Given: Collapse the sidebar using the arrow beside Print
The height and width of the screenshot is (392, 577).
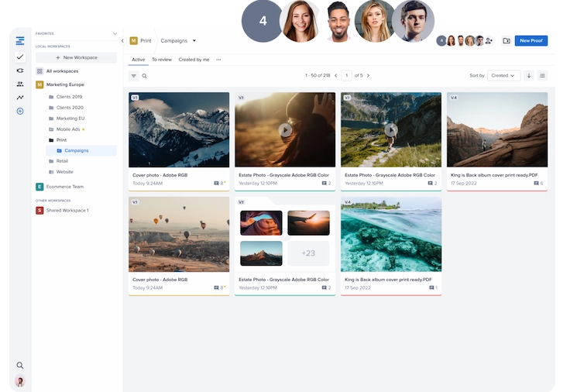Looking at the screenshot, I should click(122, 41).
